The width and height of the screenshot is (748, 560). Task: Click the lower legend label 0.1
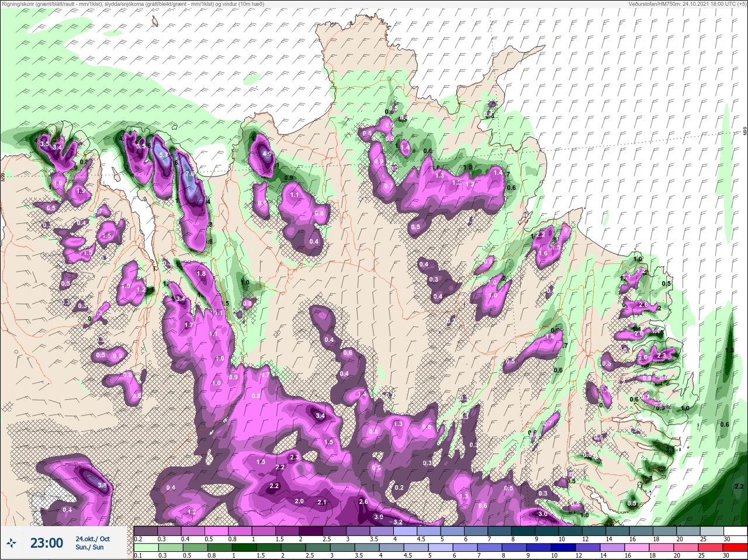tap(138, 556)
